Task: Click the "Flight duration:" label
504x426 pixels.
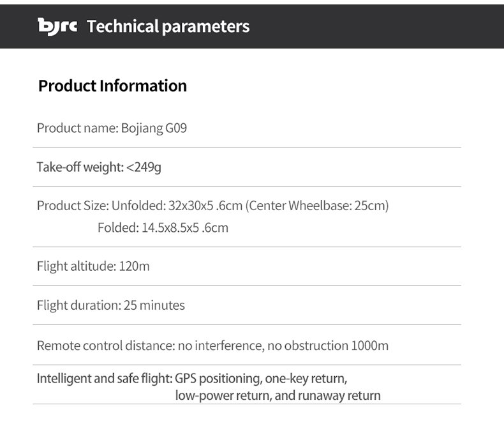Action: [78, 305]
